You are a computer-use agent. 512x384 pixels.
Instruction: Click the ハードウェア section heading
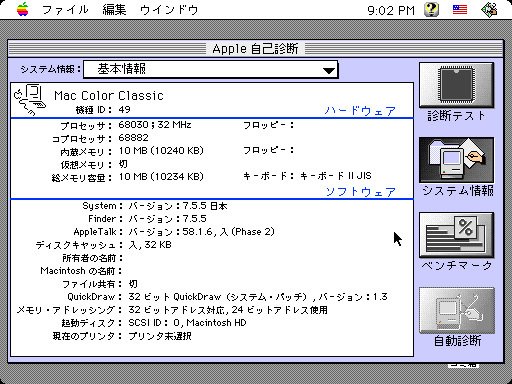[x=360, y=111]
